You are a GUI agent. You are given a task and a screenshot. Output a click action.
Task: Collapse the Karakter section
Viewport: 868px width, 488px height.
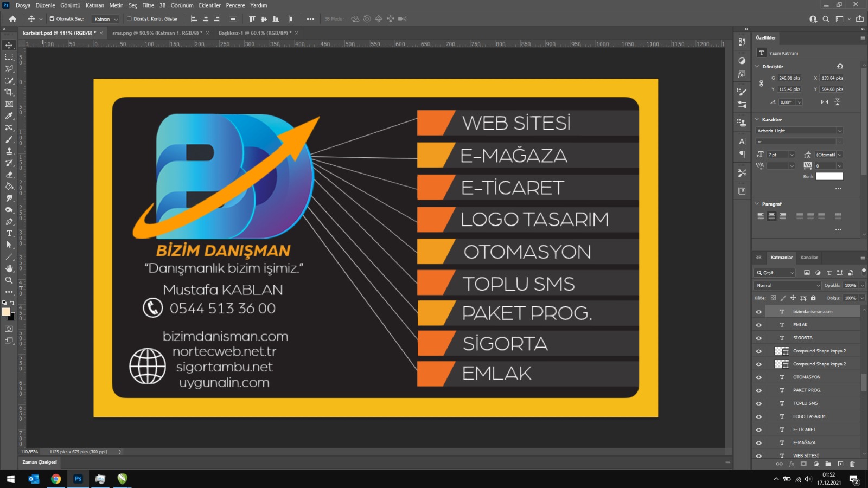[757, 119]
